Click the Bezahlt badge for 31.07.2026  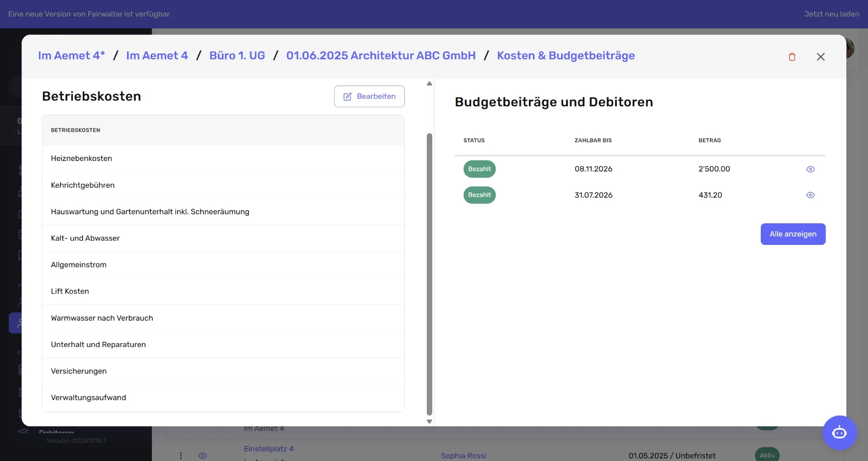[x=479, y=195]
